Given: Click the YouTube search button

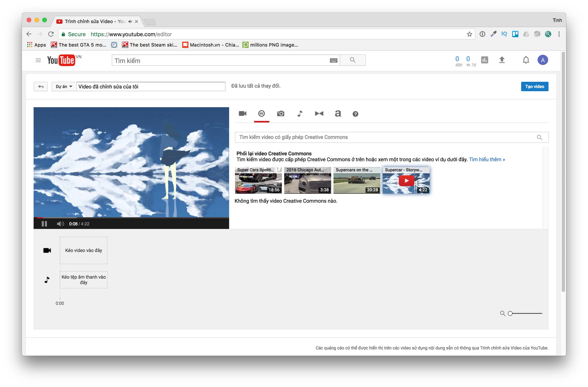Looking at the screenshot, I should (x=353, y=60).
